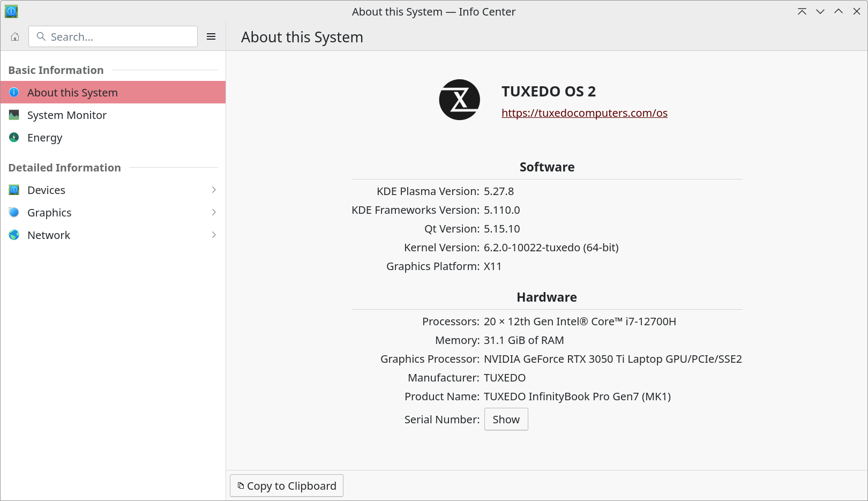Click the System Monitor chart icon
This screenshot has width=868, height=501.
tap(14, 115)
